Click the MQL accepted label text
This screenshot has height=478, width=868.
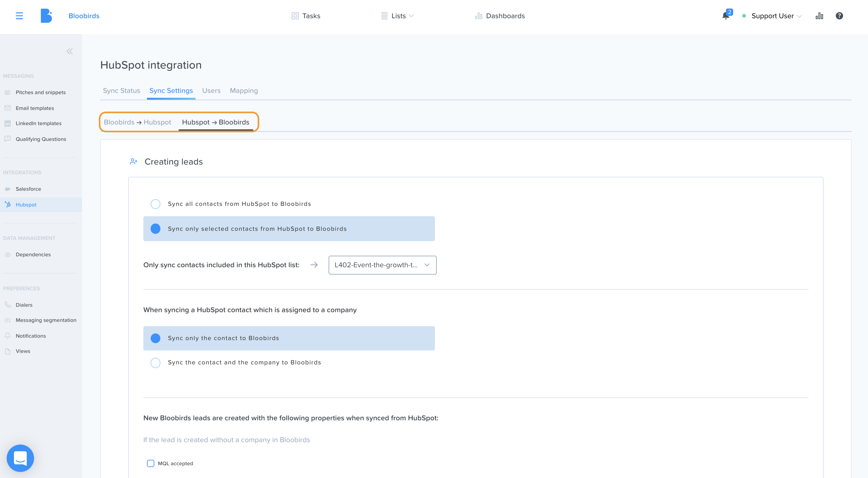coord(175,463)
